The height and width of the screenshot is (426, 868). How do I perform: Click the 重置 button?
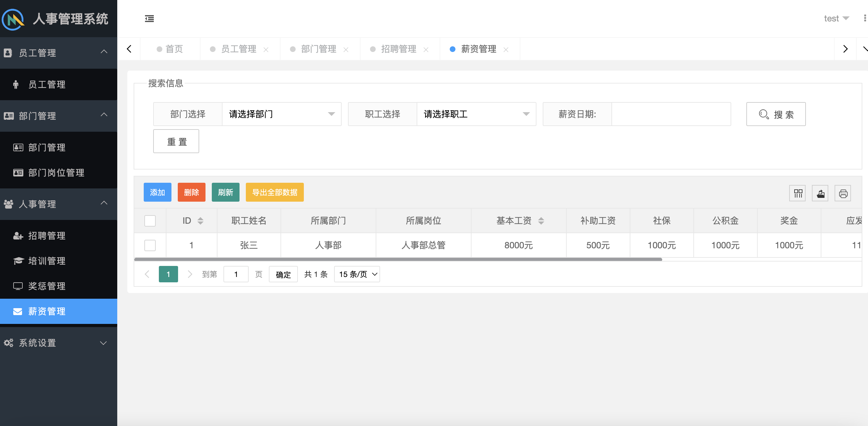pyautogui.click(x=176, y=141)
